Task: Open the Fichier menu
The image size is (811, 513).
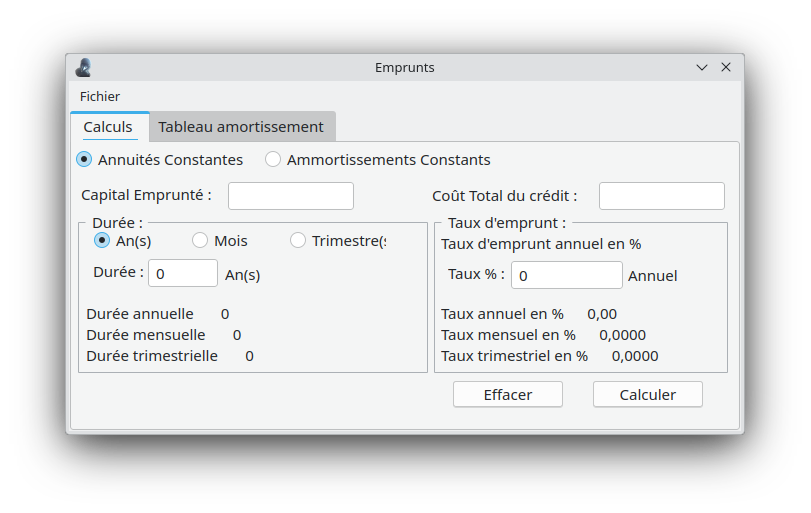Action: tap(100, 96)
